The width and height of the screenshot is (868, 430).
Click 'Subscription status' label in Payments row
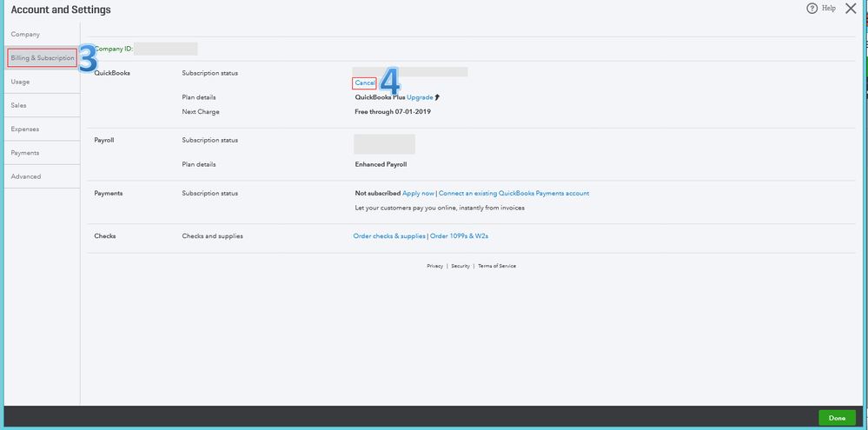[x=209, y=194]
